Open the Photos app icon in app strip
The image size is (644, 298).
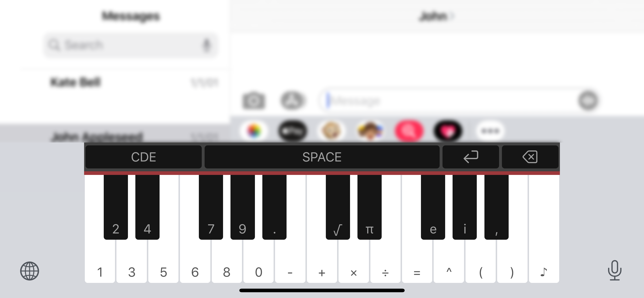point(254,131)
